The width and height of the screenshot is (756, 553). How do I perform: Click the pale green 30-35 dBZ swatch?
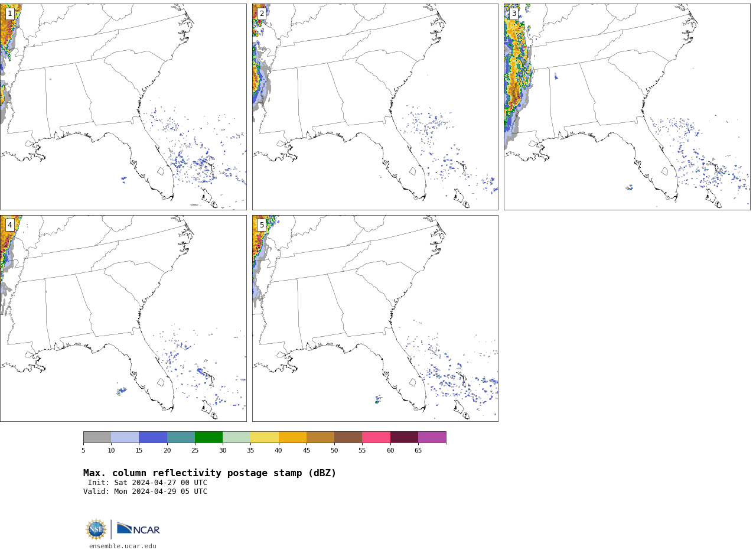click(x=236, y=437)
